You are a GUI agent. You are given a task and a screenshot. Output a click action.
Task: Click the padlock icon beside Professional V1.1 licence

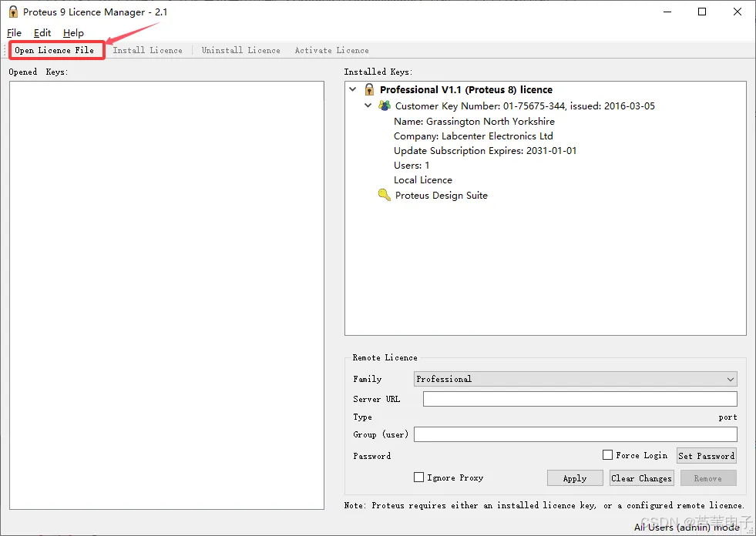(x=369, y=89)
